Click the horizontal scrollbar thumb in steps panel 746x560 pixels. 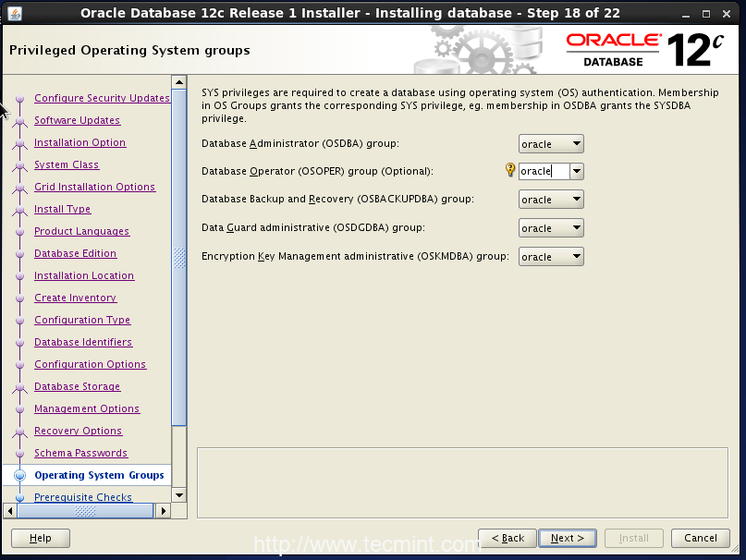[86, 511]
